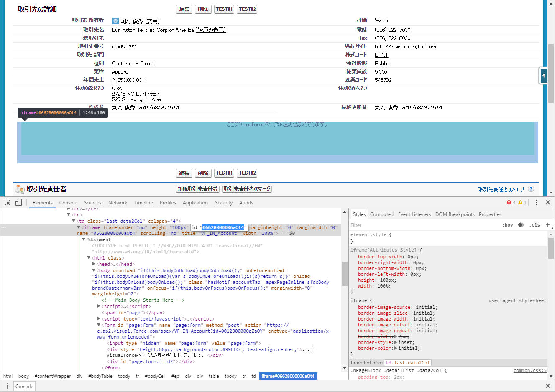Close the DevTools panel

click(548, 202)
